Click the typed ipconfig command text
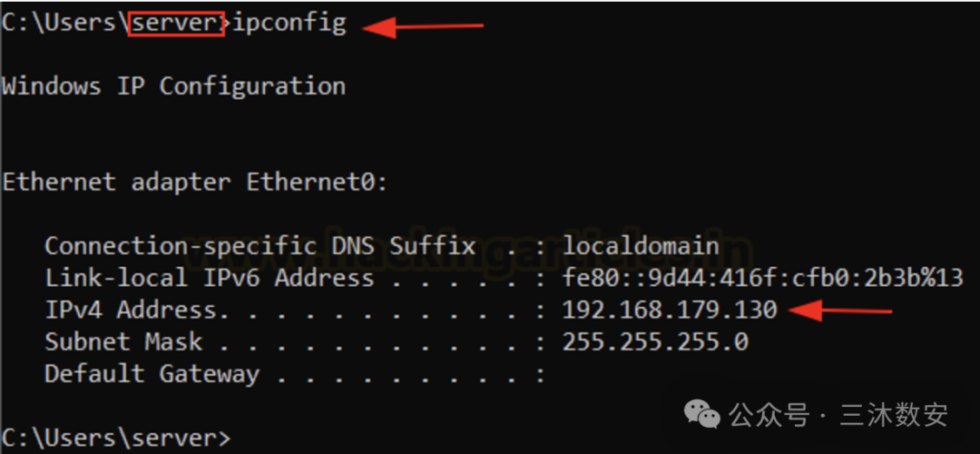The height and width of the screenshot is (454, 980). click(x=289, y=24)
